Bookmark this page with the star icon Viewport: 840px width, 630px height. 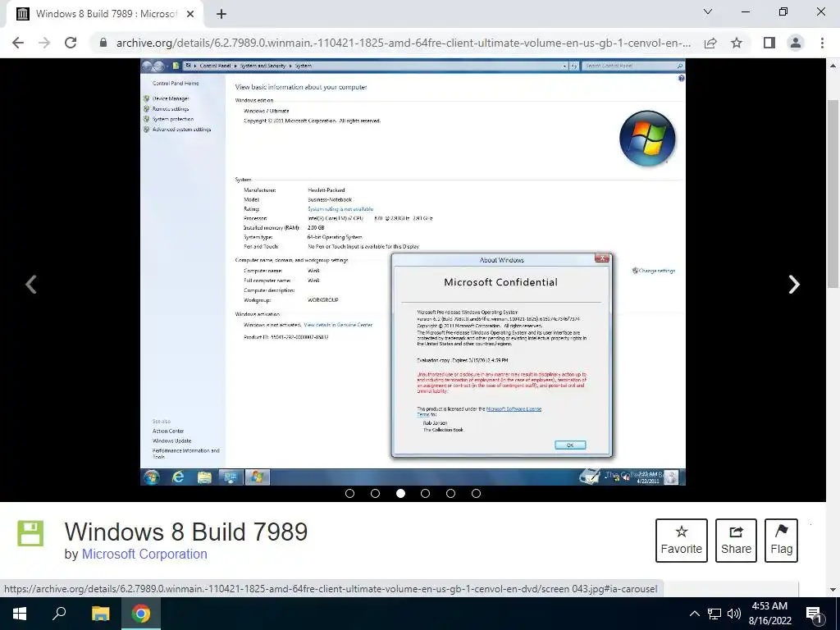pos(737,43)
